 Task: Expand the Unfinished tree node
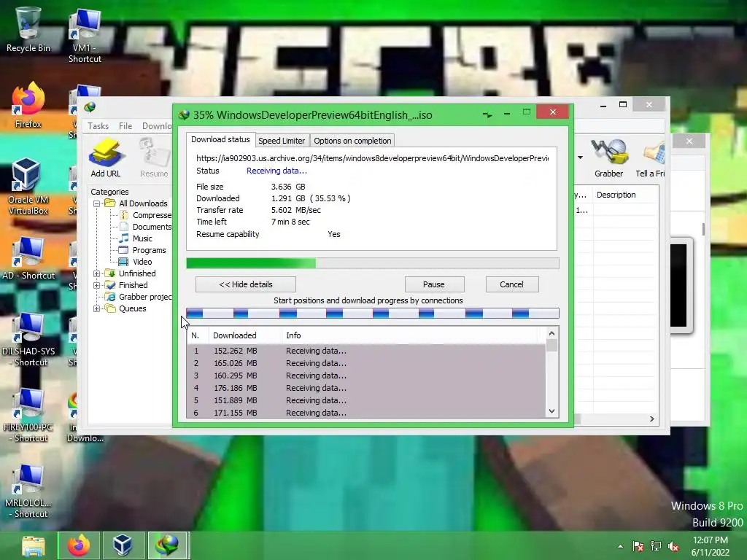tap(97, 273)
